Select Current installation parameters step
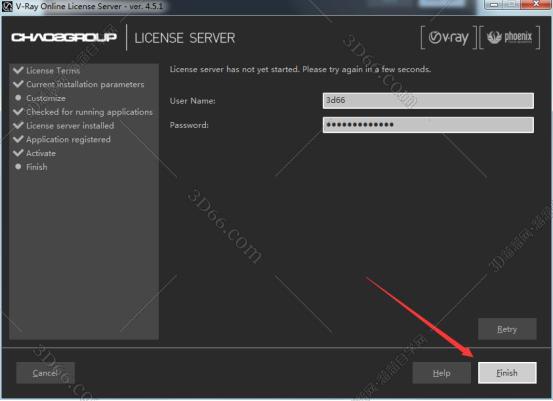This screenshot has height=401, width=553. click(85, 84)
